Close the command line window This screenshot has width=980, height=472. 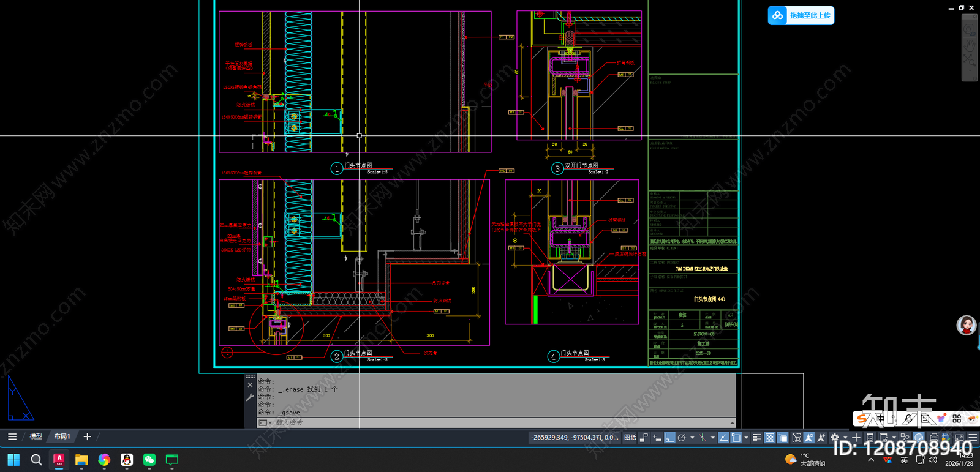pyautogui.click(x=250, y=385)
